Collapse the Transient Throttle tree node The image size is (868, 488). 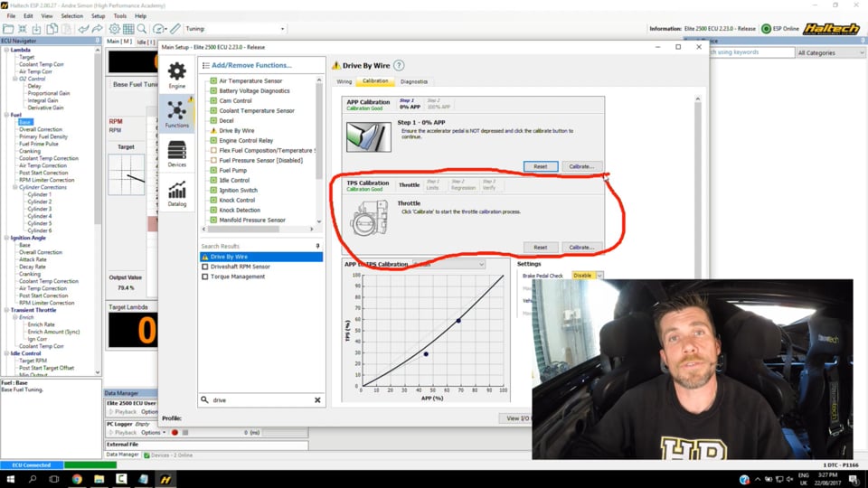(6, 310)
